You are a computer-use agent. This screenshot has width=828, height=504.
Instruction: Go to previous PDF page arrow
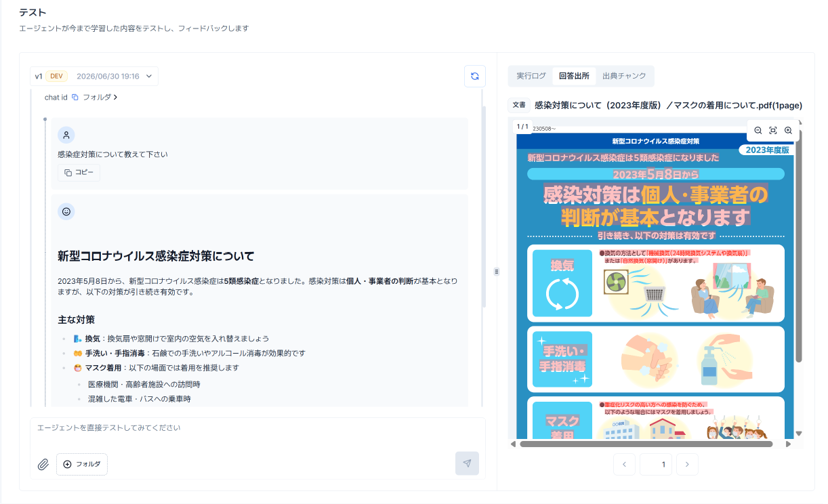pos(624,464)
